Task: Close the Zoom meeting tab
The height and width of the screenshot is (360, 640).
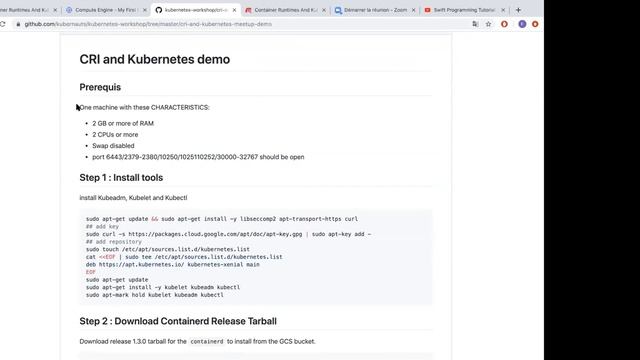Action: [x=413, y=10]
